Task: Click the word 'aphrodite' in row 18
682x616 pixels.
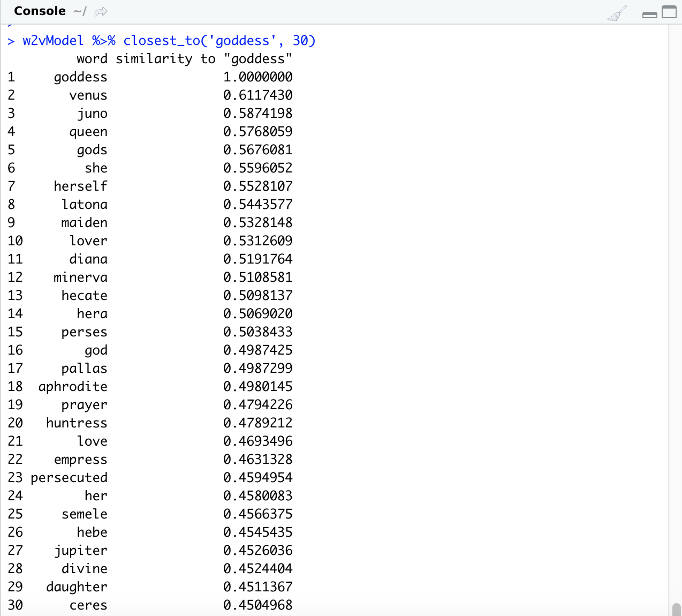Action: (73, 387)
